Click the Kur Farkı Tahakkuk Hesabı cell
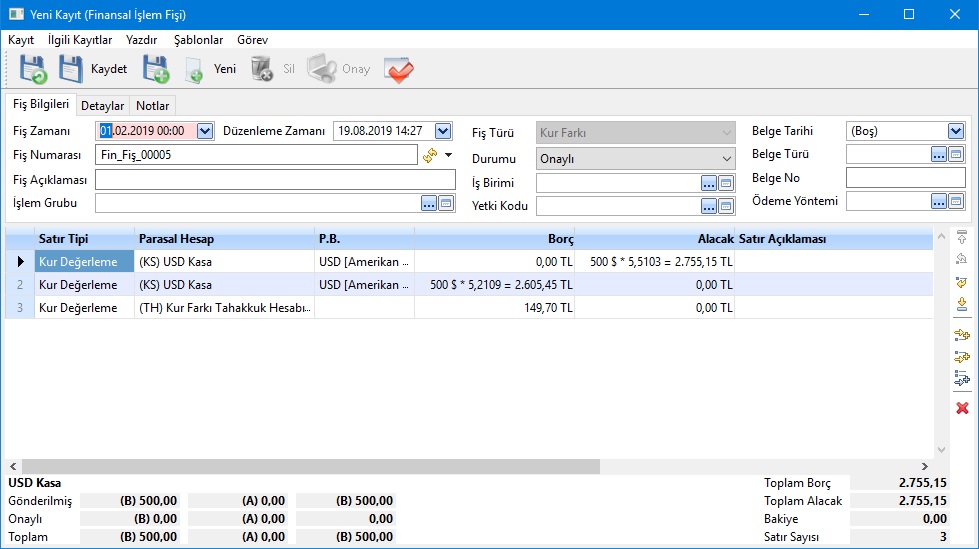The height and width of the screenshot is (549, 979). (225, 308)
